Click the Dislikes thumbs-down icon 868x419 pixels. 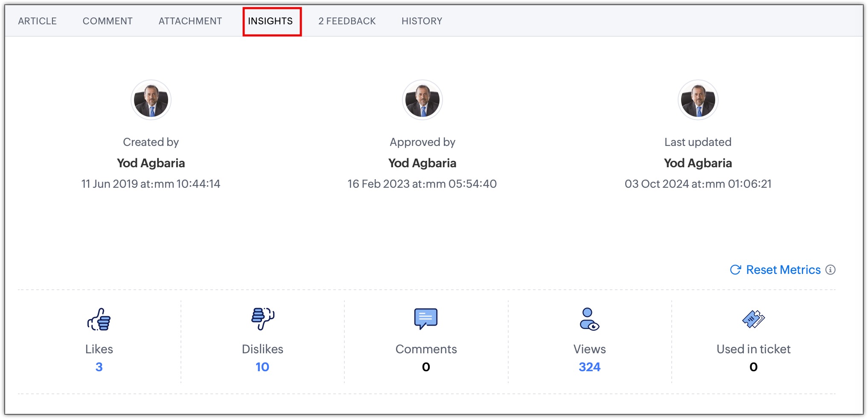point(262,318)
